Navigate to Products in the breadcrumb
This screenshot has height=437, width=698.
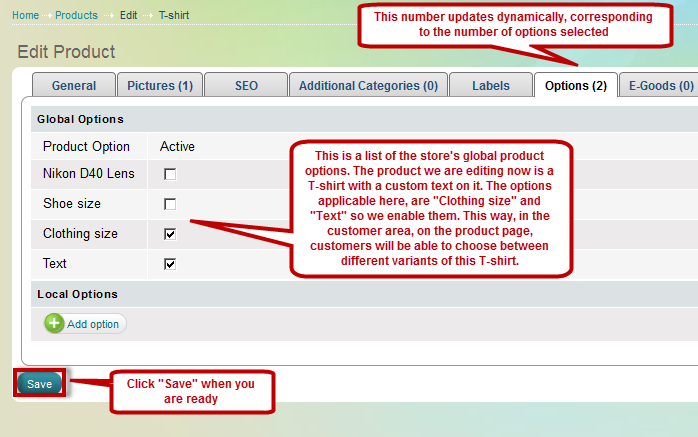click(x=76, y=16)
